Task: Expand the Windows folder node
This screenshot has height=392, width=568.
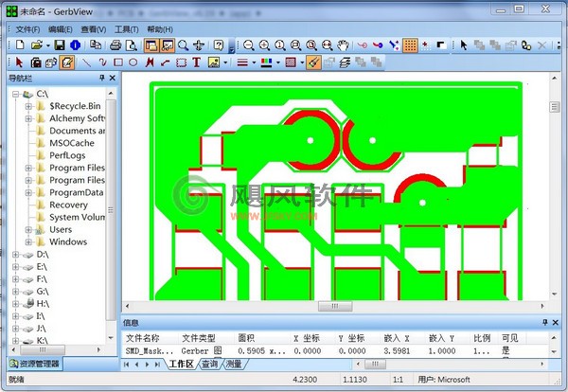Action: click(28, 242)
